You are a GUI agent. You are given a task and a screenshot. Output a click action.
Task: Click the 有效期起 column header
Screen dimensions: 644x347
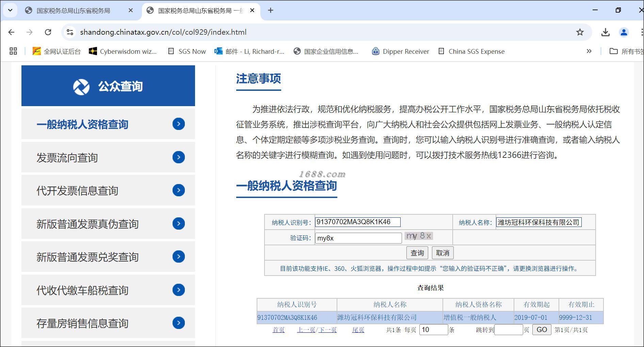[x=536, y=304]
